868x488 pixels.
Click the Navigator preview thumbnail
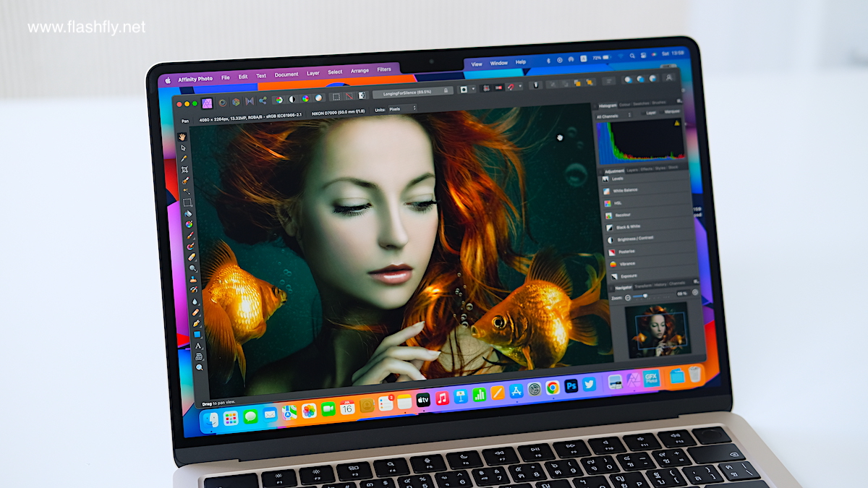point(657,330)
